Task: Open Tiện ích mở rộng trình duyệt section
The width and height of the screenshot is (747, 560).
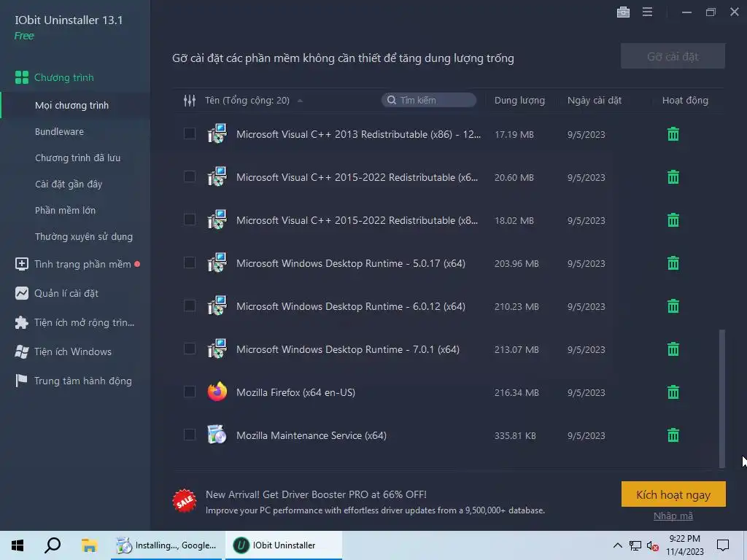Action: [x=75, y=322]
